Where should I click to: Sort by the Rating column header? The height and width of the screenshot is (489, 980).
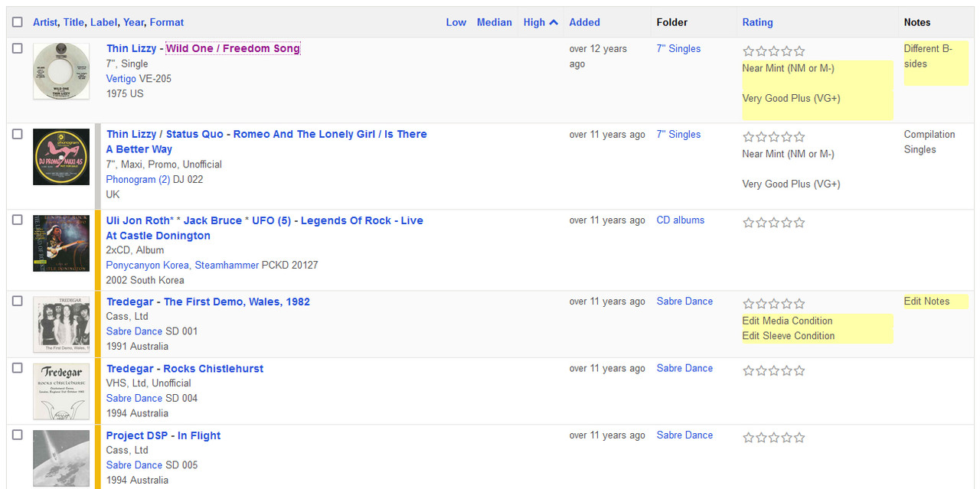click(758, 22)
